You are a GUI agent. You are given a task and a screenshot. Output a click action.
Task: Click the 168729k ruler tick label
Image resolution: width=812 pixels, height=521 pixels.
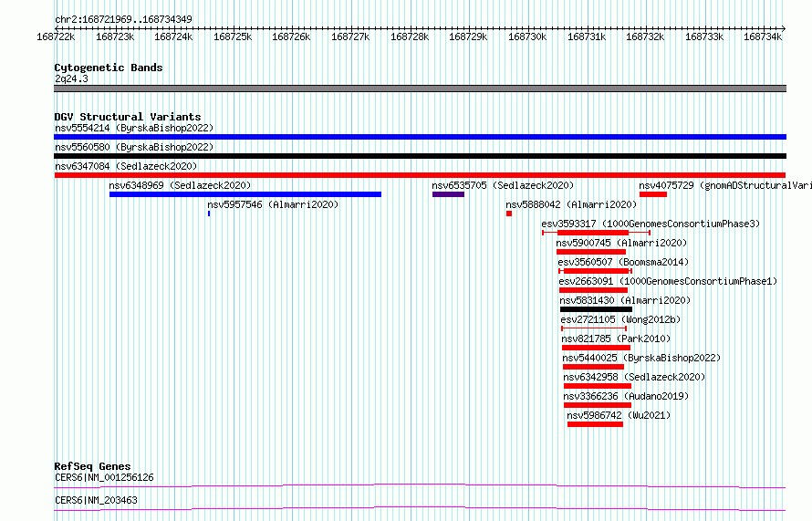pyautogui.click(x=468, y=36)
